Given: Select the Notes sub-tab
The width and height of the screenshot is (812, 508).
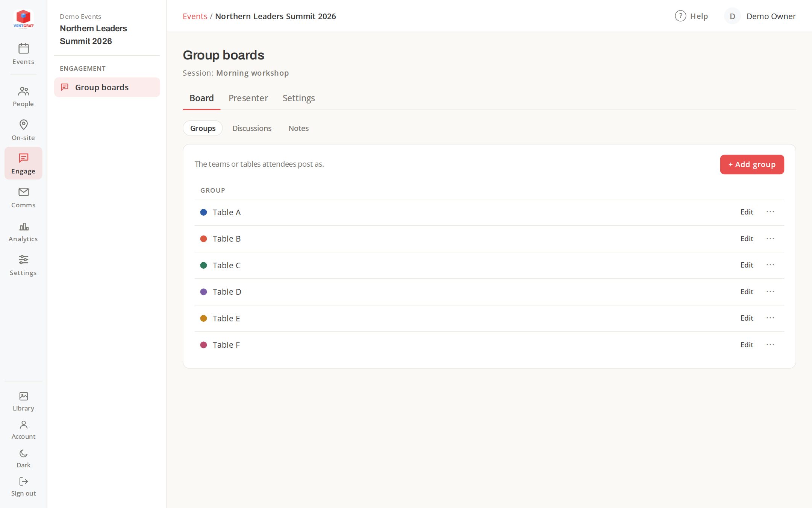Looking at the screenshot, I should tap(298, 128).
